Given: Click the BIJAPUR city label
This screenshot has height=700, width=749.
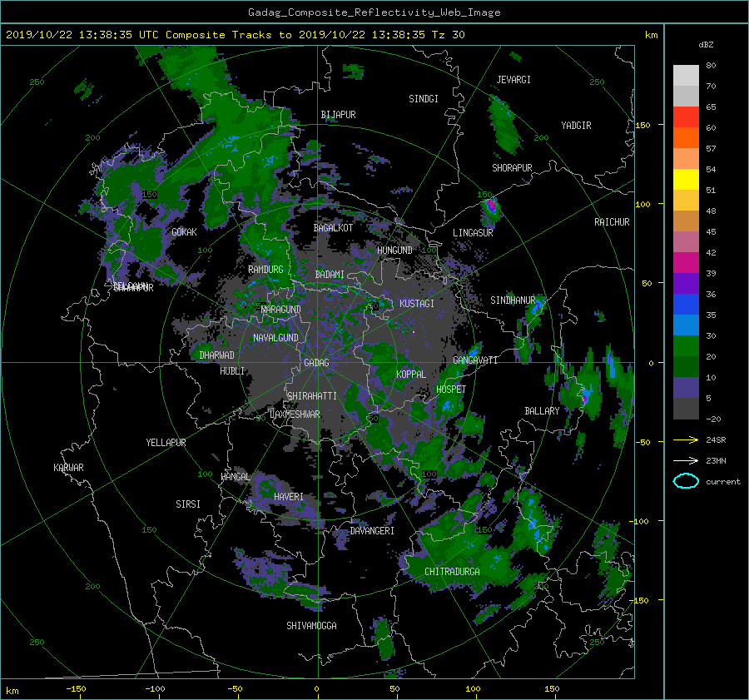Looking at the screenshot, I should (338, 115).
